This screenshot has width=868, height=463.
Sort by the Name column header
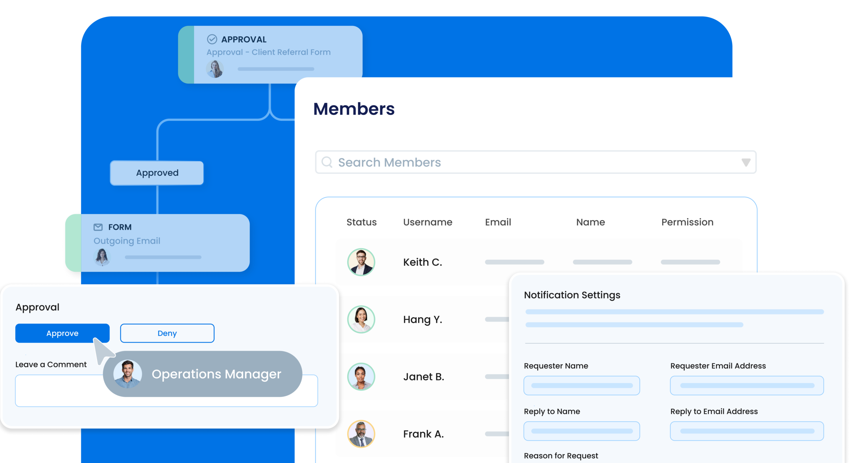pyautogui.click(x=591, y=222)
